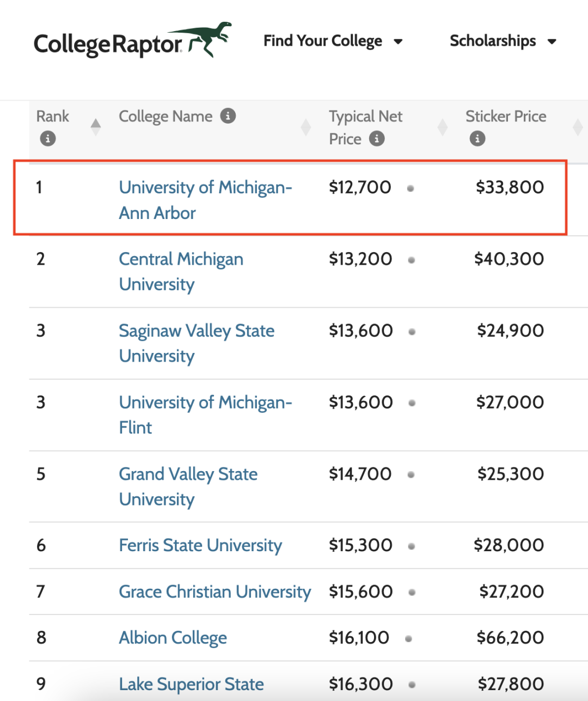Sort by Sticker Price column arrows
Screen dimensions: 588x701
578,127
